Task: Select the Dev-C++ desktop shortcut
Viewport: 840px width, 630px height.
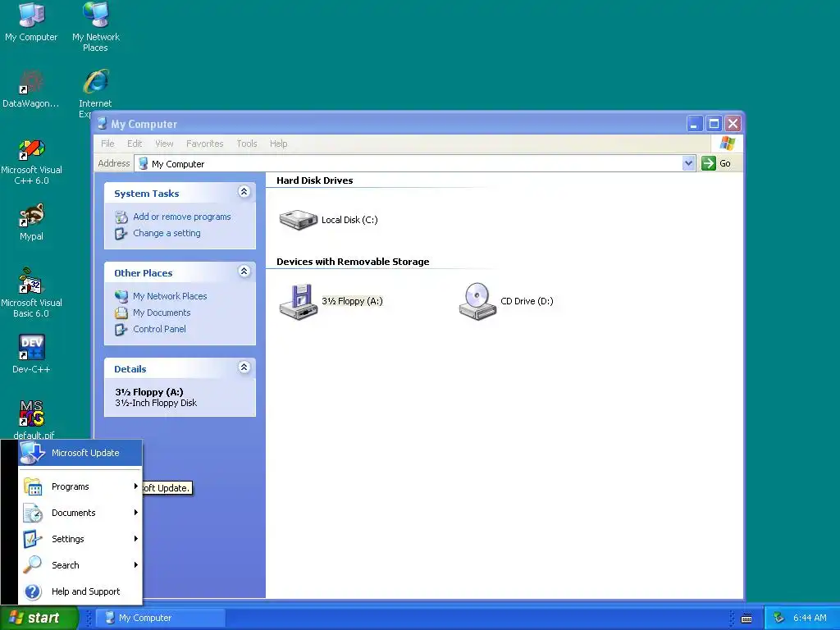Action: pos(31,354)
